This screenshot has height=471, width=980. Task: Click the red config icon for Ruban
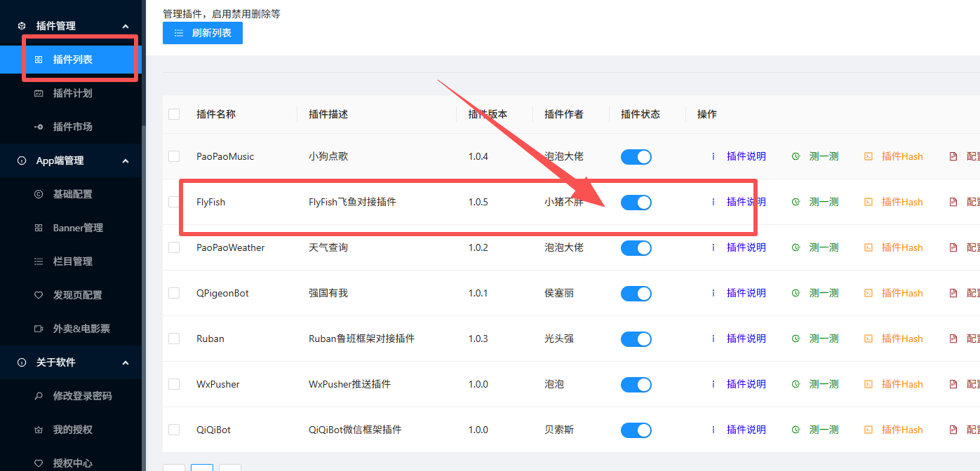953,339
